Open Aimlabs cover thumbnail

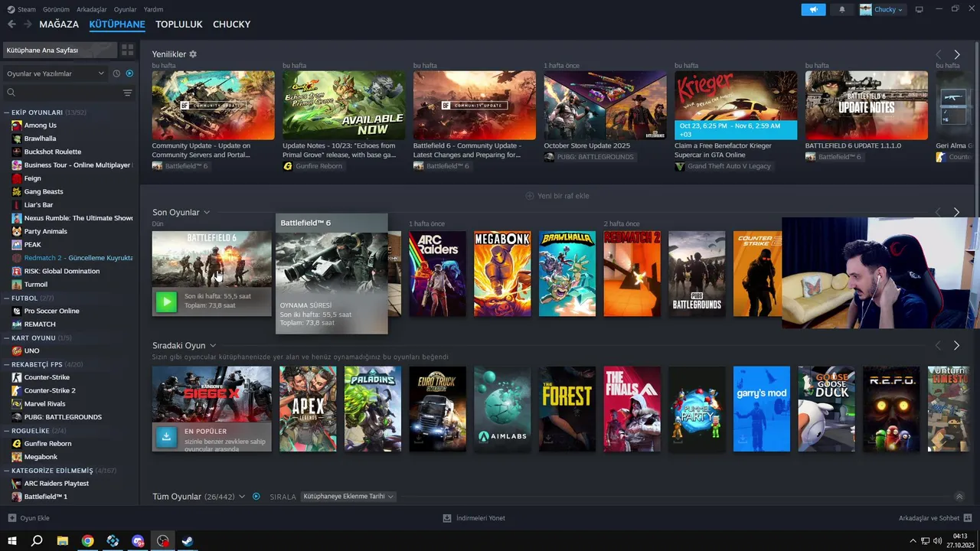tap(502, 409)
